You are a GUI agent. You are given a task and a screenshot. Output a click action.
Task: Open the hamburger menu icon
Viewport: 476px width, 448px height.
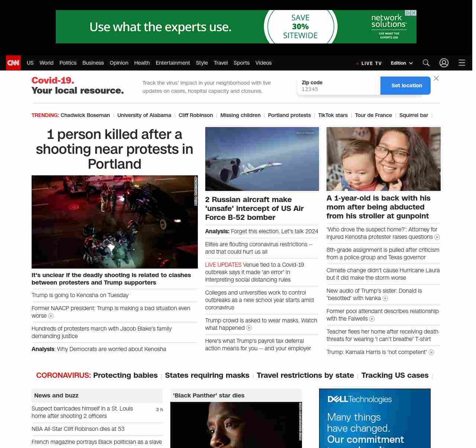[461, 63]
